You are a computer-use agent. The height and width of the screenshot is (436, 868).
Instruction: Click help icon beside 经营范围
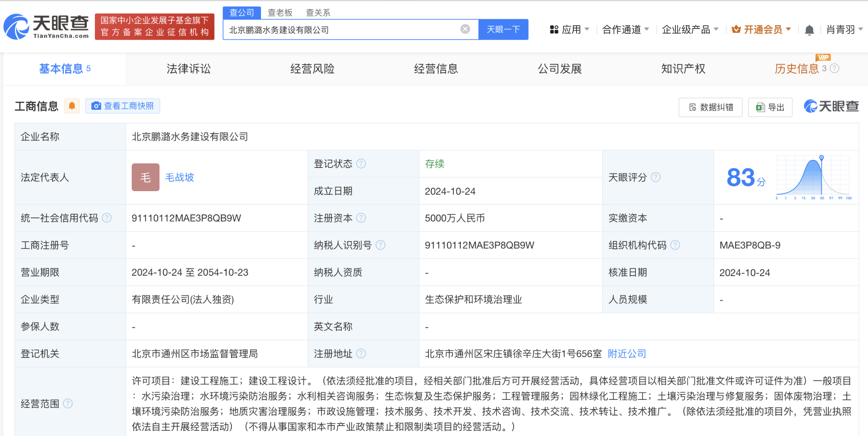click(68, 404)
